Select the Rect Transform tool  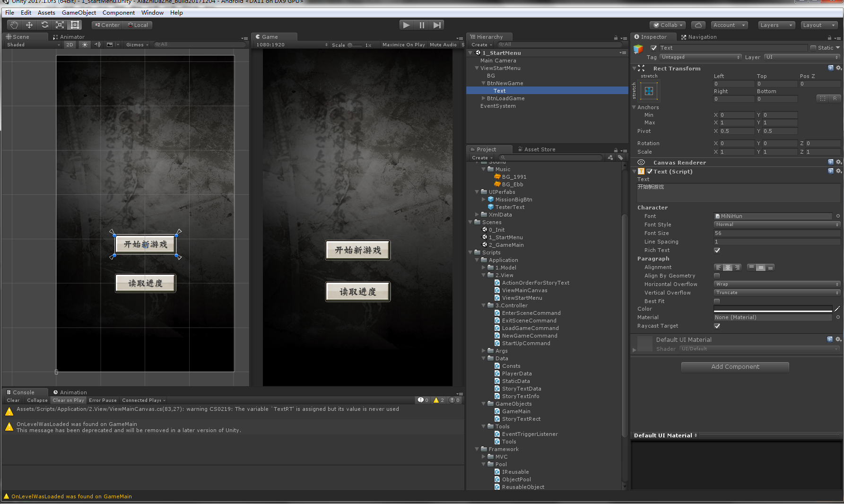coord(75,25)
